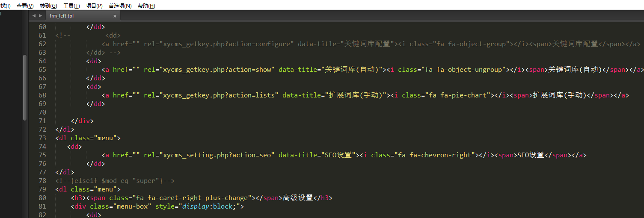644x218 pixels.
Task: Open the 帮助(H) menu
Action: pyautogui.click(x=146, y=6)
